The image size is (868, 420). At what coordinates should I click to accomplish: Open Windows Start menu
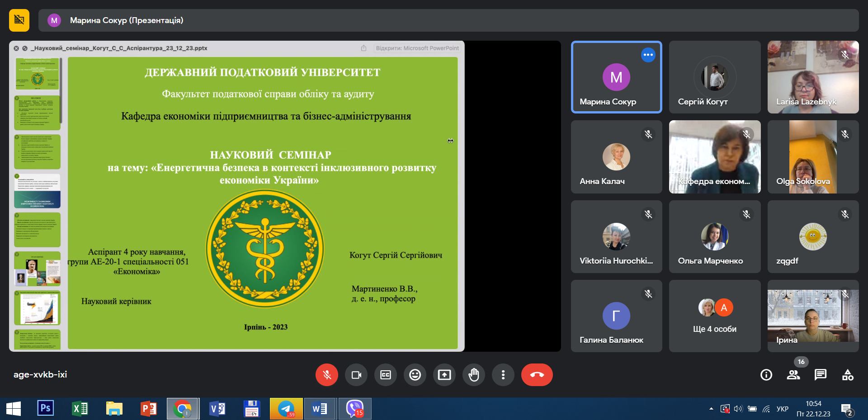[14, 409]
